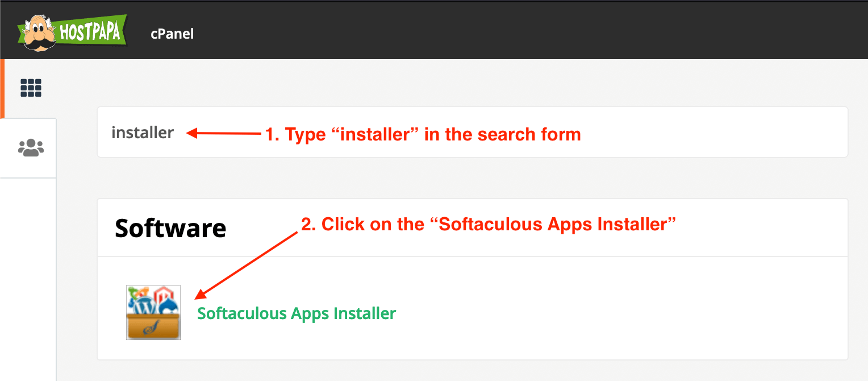Click the Softaculous crate icon

[153, 313]
